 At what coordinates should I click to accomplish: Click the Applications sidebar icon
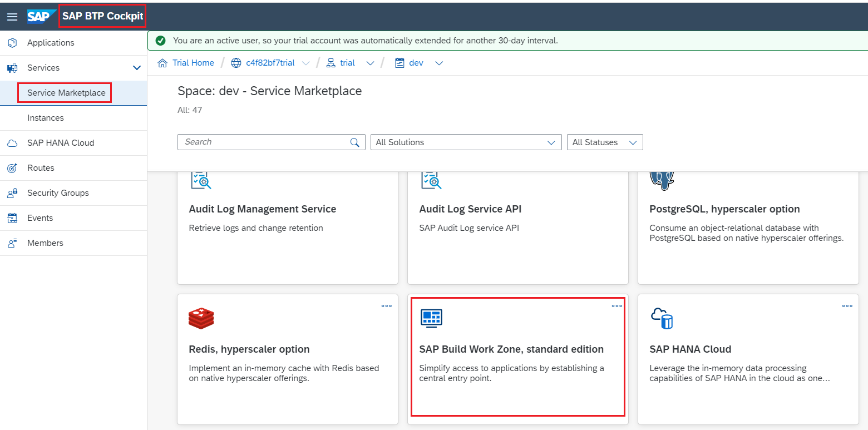tap(12, 43)
